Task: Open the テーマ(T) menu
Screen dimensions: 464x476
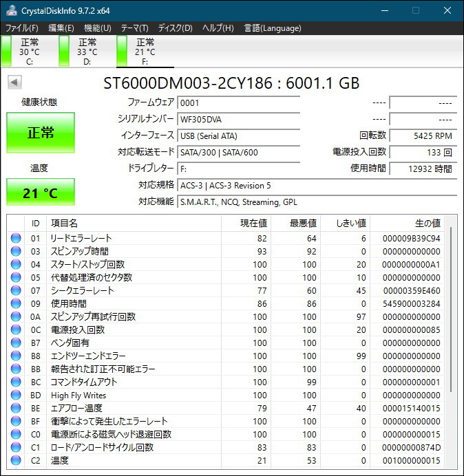Action: (135, 28)
